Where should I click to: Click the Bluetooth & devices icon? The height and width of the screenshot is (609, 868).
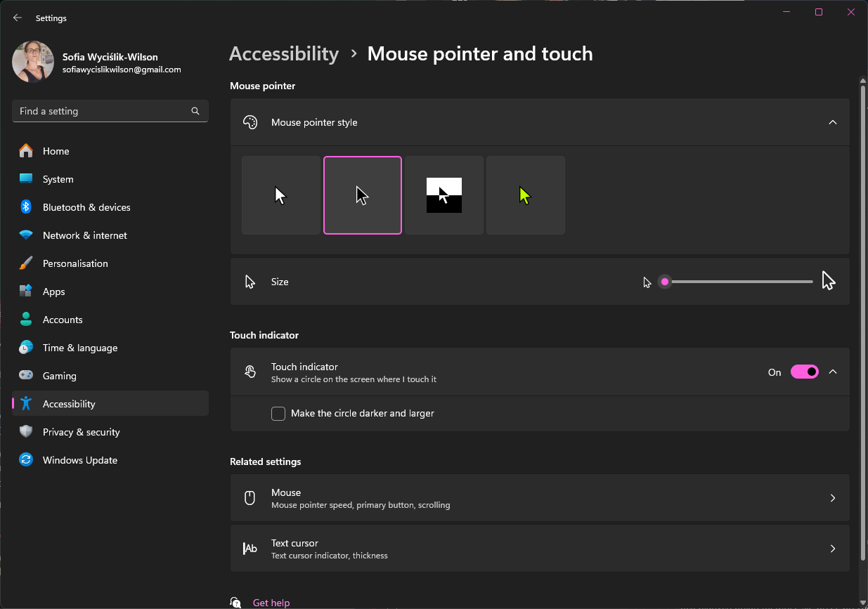[26, 207]
